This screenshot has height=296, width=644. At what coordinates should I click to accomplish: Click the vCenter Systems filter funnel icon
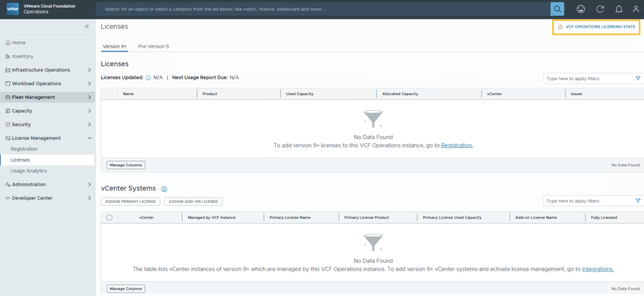pos(638,201)
